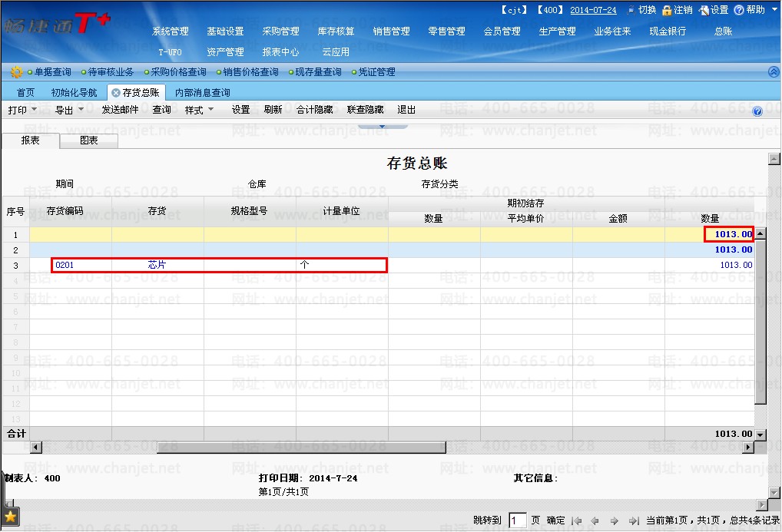782x532 pixels.
Task: Switch to the 图表 tab
Action: 89,140
